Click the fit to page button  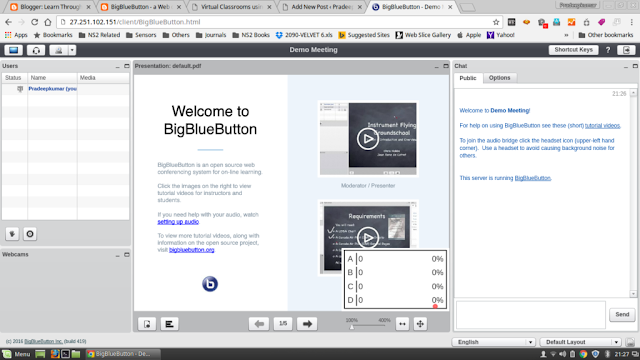pyautogui.click(x=420, y=324)
